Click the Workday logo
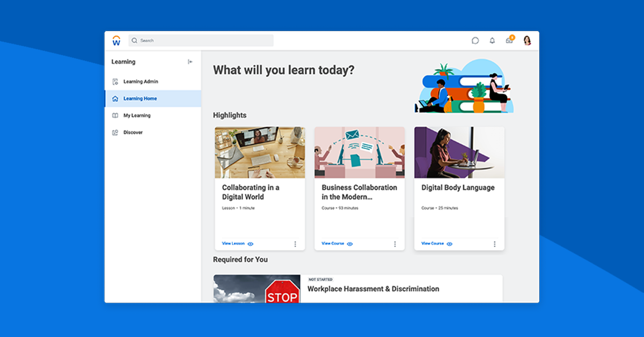 click(x=116, y=40)
